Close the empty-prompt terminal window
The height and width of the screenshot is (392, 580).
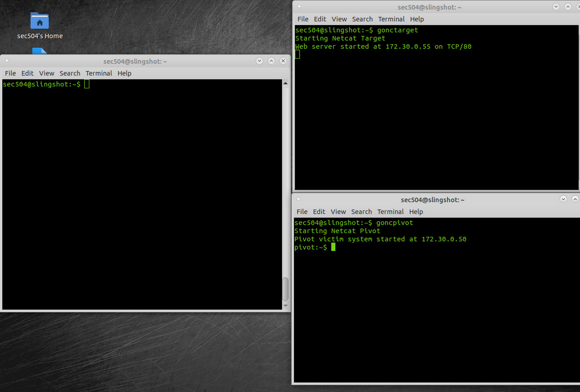click(x=283, y=61)
